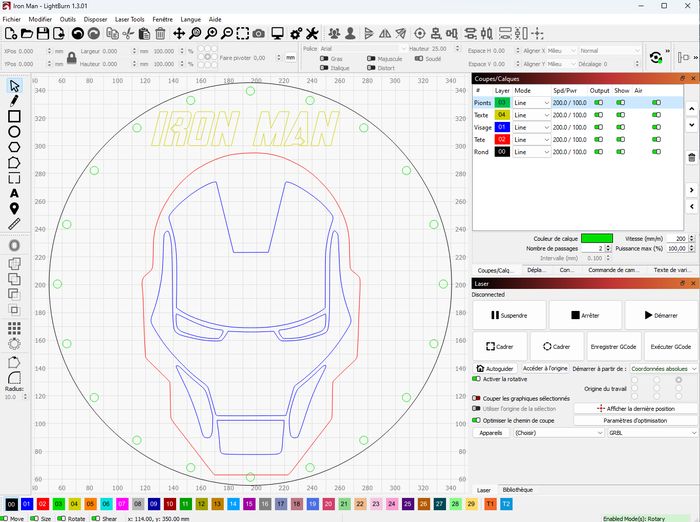This screenshot has width=700, height=522.
Task: Select the Draw Lines pencil tool
Action: [14, 101]
